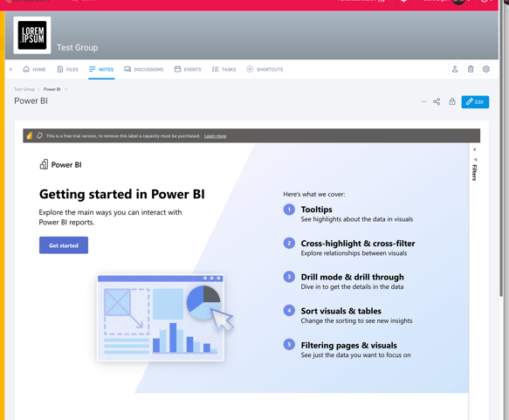Follow the Learn more link
The width and height of the screenshot is (509, 420).
(x=216, y=136)
